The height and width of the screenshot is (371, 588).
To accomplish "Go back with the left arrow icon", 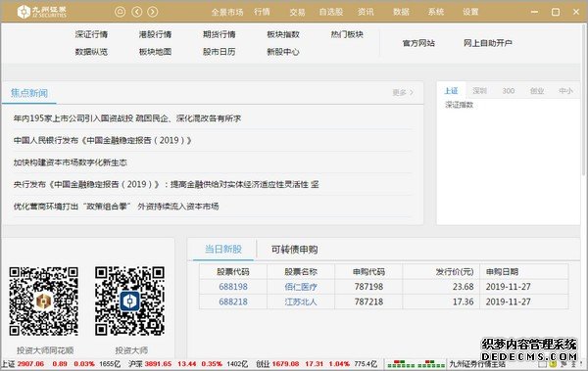I will point(136,12).
